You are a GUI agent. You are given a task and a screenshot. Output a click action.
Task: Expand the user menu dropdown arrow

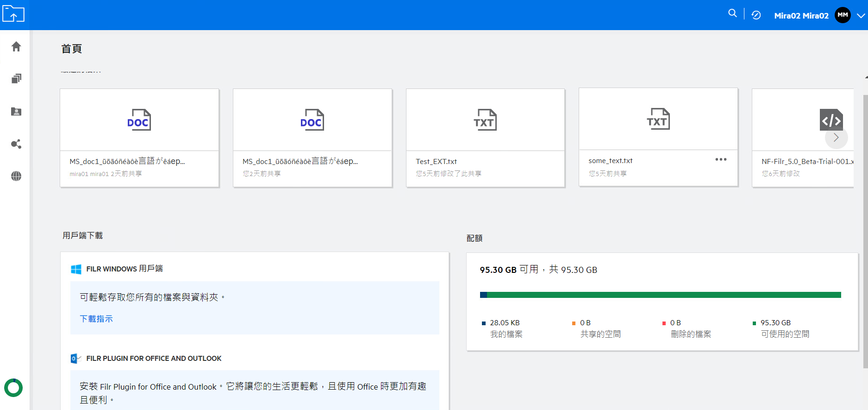point(861,16)
